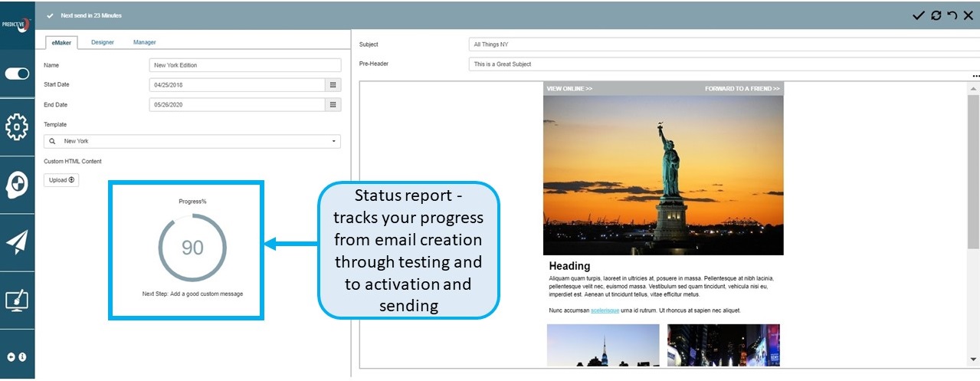Click the head profile icon in sidebar
Image resolution: width=980 pixels, height=381 pixels.
[x=17, y=184]
